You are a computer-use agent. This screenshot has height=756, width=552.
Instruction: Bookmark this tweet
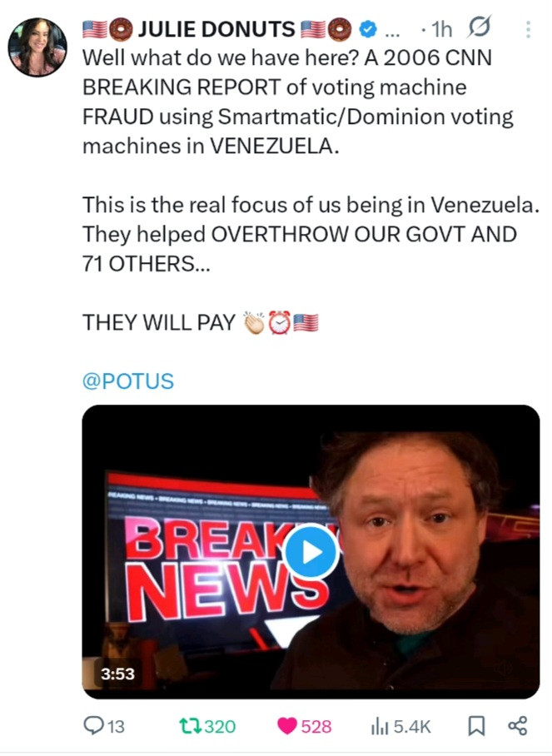pos(476,726)
